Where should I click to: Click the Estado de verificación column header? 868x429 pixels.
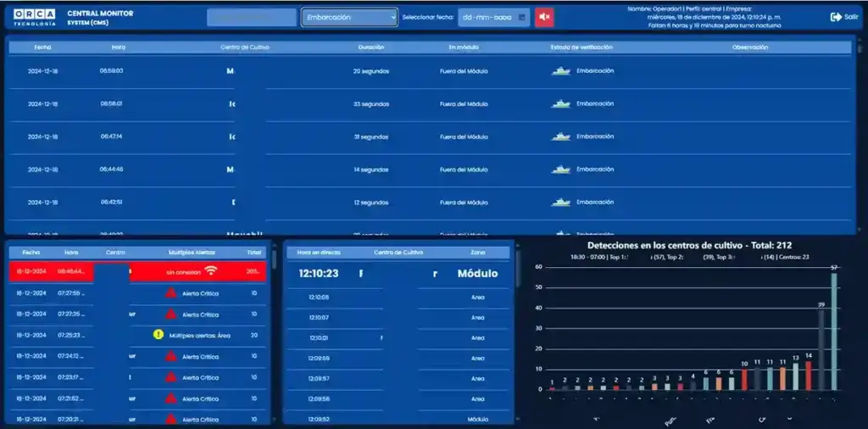[x=581, y=47]
